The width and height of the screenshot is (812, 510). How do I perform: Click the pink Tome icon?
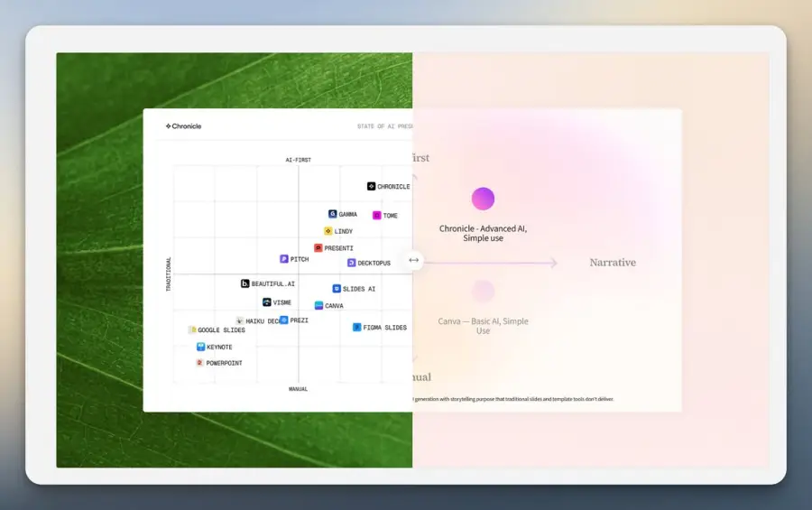click(377, 215)
